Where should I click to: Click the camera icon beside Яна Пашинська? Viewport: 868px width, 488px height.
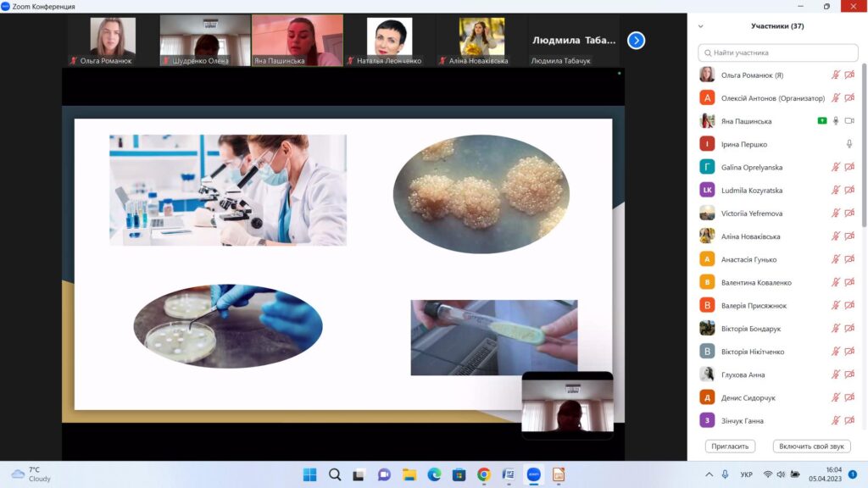[849, 121]
